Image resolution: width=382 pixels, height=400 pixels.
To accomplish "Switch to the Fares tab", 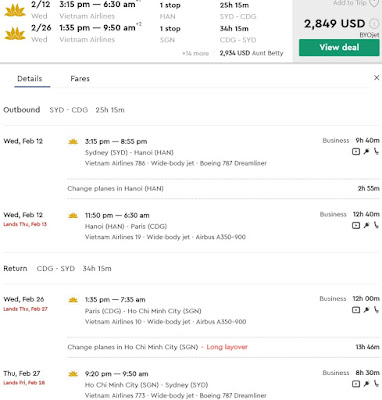I will (80, 79).
